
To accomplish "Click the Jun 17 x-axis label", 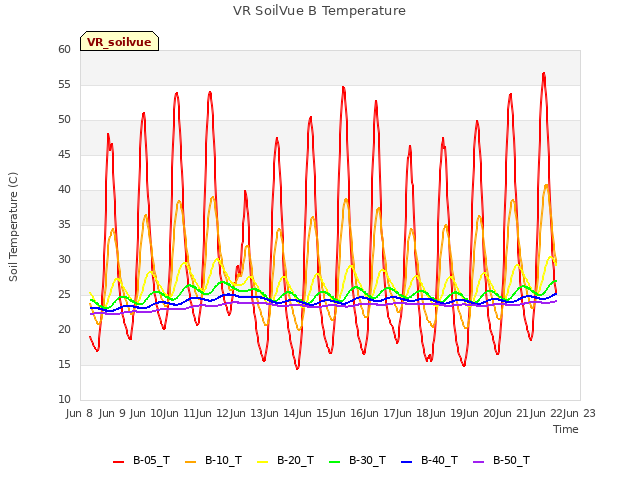I will click(379, 413).
